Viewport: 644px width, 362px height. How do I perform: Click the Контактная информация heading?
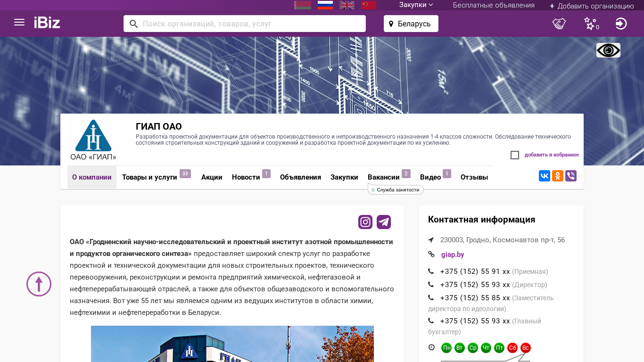coord(481,219)
